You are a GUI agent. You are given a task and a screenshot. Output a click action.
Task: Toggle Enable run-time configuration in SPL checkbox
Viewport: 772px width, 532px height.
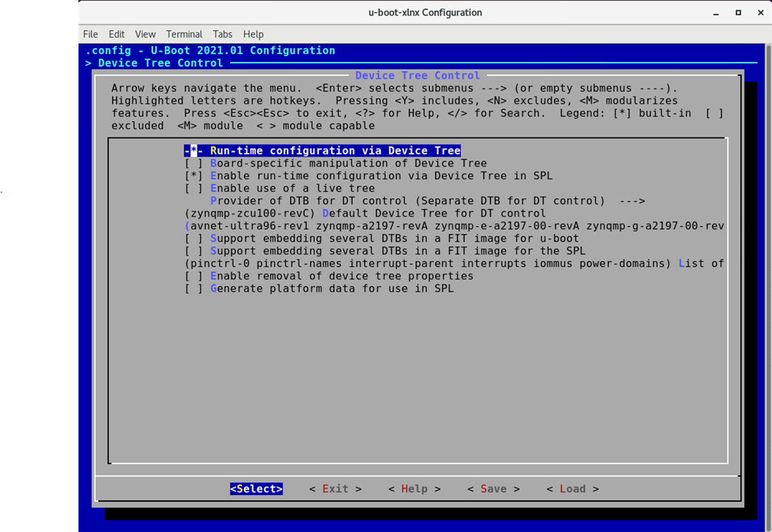pos(194,176)
